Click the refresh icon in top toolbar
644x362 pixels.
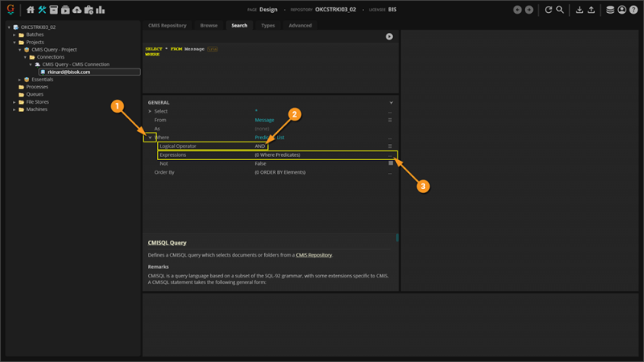[x=548, y=10]
